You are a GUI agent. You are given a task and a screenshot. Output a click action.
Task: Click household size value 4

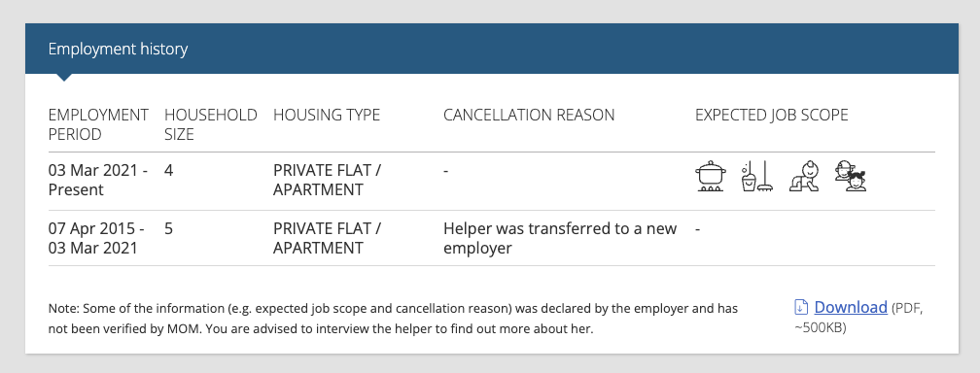(169, 170)
